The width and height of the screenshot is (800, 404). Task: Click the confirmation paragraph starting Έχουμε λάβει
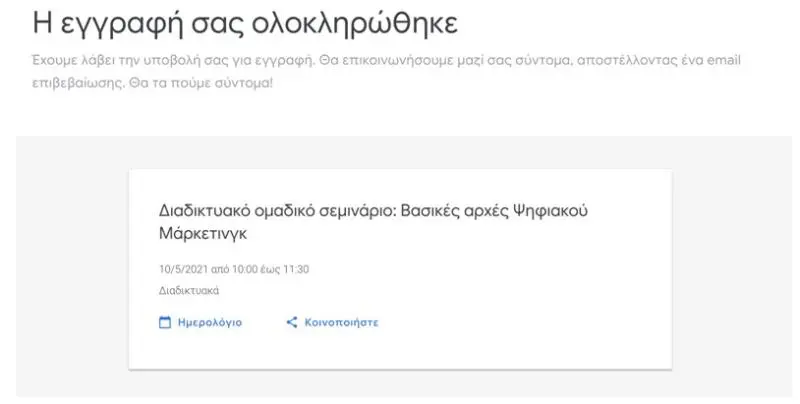tap(386, 71)
